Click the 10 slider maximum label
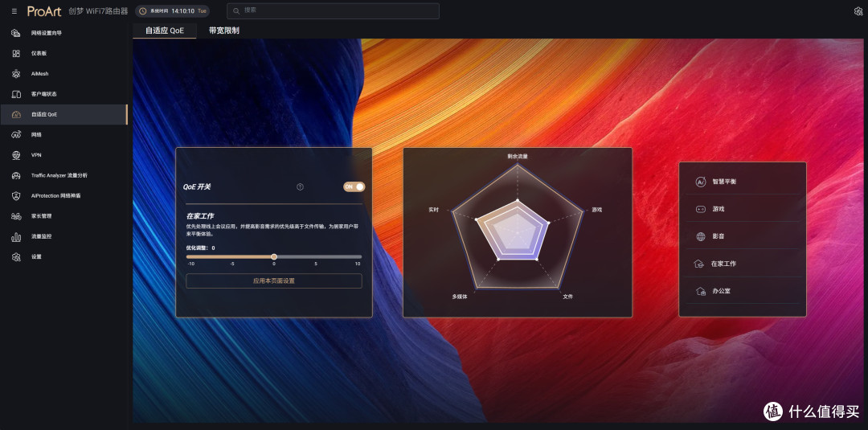This screenshot has height=430, width=868. (358, 264)
